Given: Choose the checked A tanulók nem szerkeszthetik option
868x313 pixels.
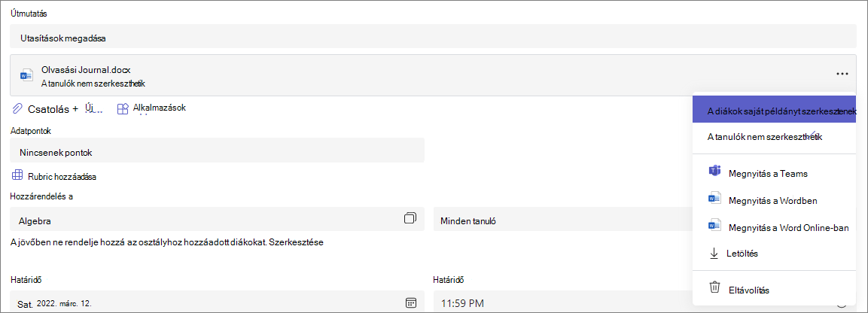Looking at the screenshot, I should coord(775,137).
